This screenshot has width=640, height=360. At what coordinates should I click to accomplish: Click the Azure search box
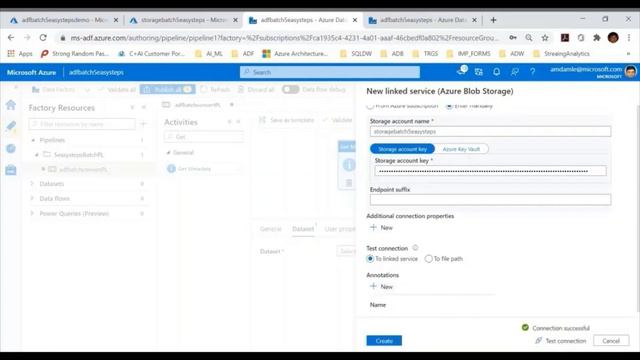330,72
